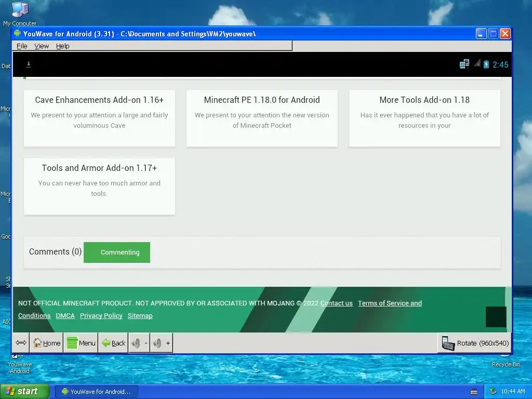Lower volume with speaker minus button
The image size is (532, 399).
(x=139, y=343)
